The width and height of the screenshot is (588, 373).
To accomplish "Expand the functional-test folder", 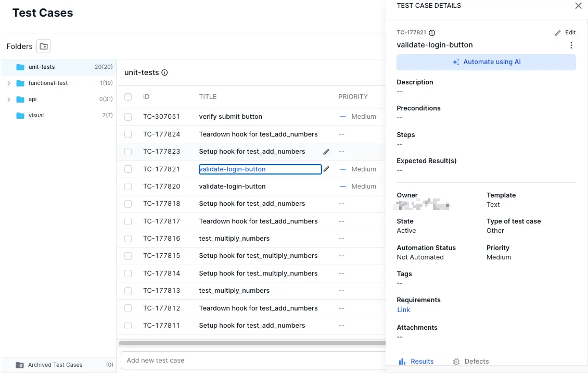I will coord(9,83).
